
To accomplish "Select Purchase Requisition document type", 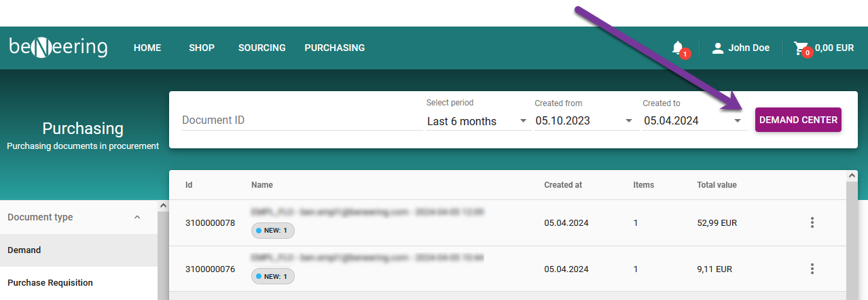I will tap(50, 283).
